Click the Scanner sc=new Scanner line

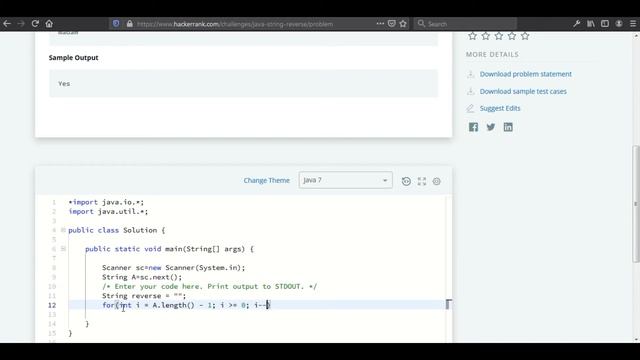pos(173,268)
